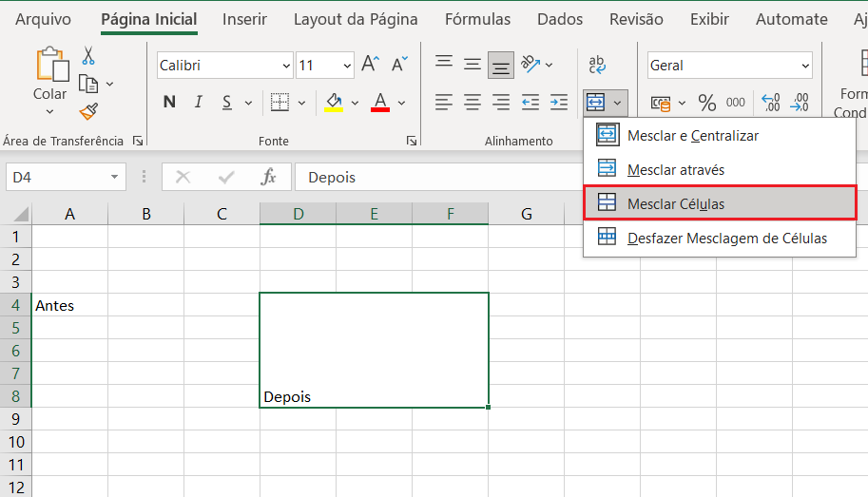
Task: Center text horizontally
Action: tap(473, 102)
